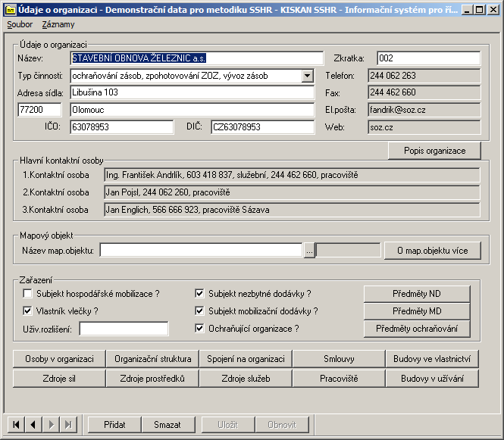Click the city field Olomouc
The image size is (504, 440).
coord(192,110)
